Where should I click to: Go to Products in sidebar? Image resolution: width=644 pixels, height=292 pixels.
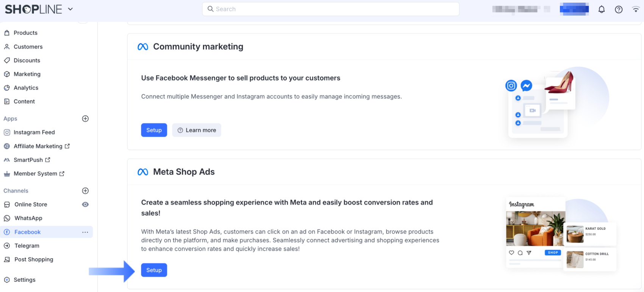25,33
